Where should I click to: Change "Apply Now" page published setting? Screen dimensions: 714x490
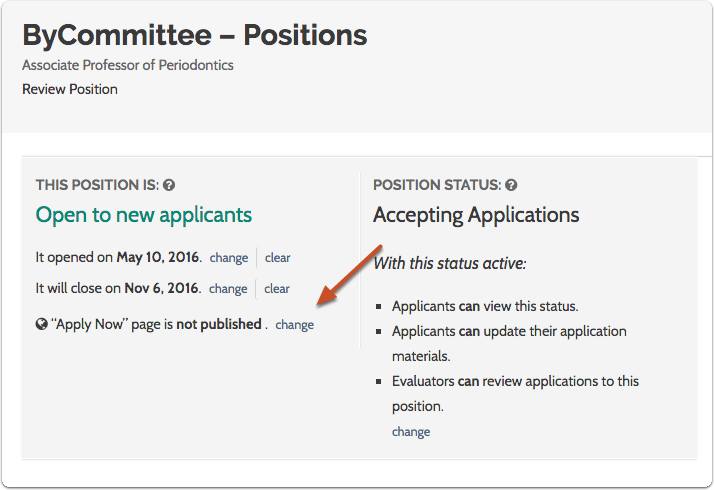tap(295, 325)
